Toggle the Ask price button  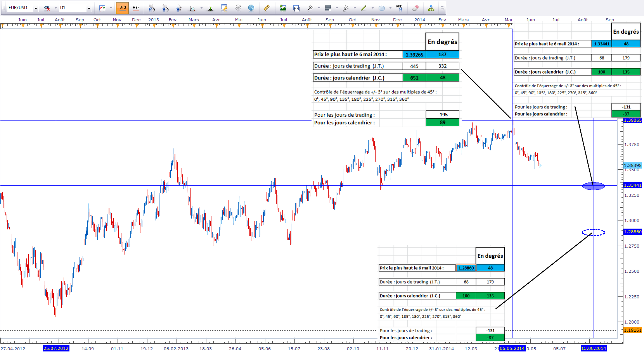(136, 8)
